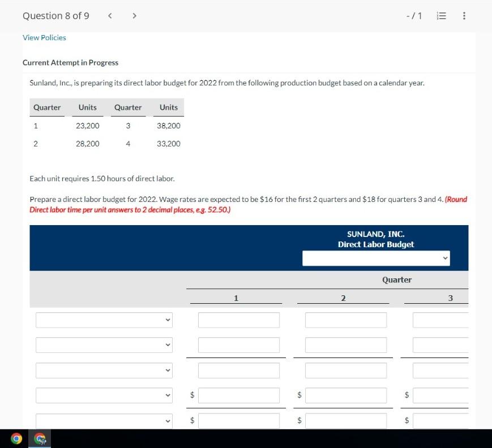Click third row input for Quarter 3

[440, 371]
